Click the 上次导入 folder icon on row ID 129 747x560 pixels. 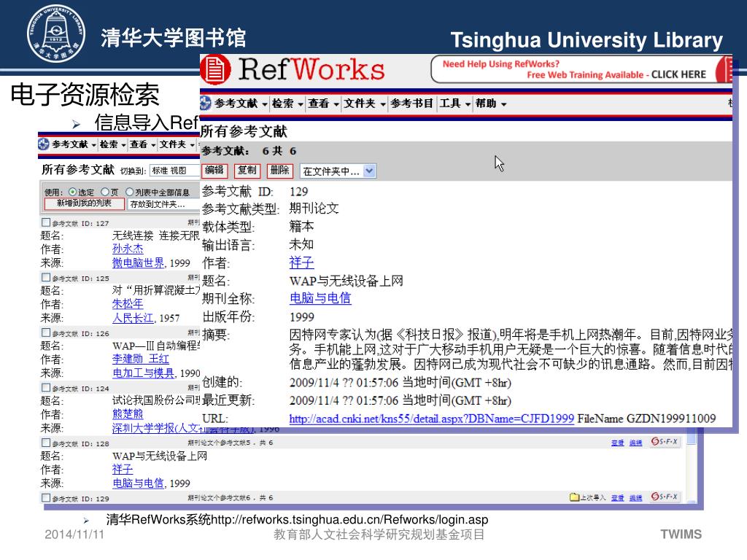point(575,497)
